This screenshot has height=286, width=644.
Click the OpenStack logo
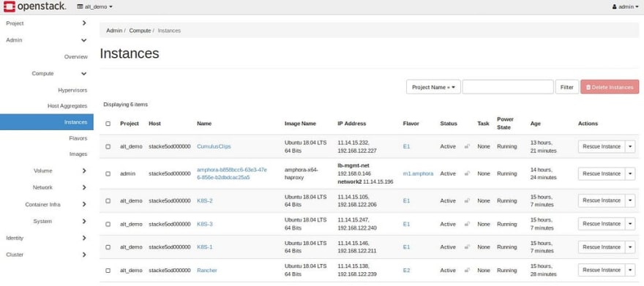(34, 6)
